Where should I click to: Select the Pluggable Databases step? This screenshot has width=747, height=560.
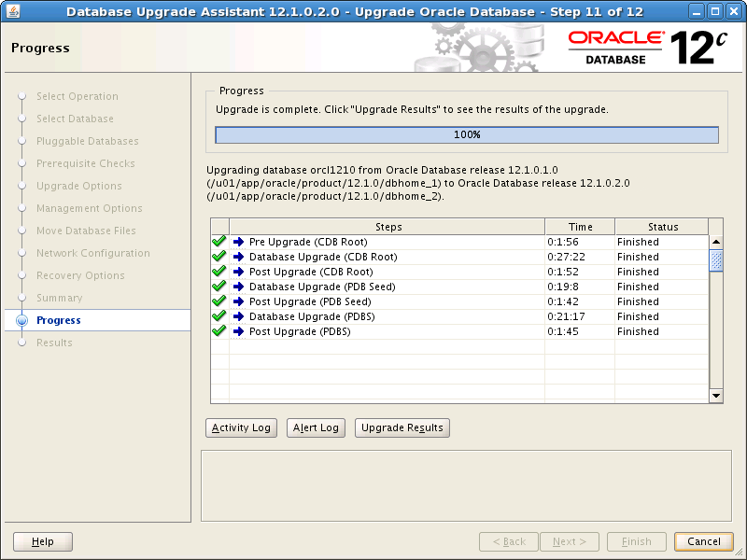(88, 142)
